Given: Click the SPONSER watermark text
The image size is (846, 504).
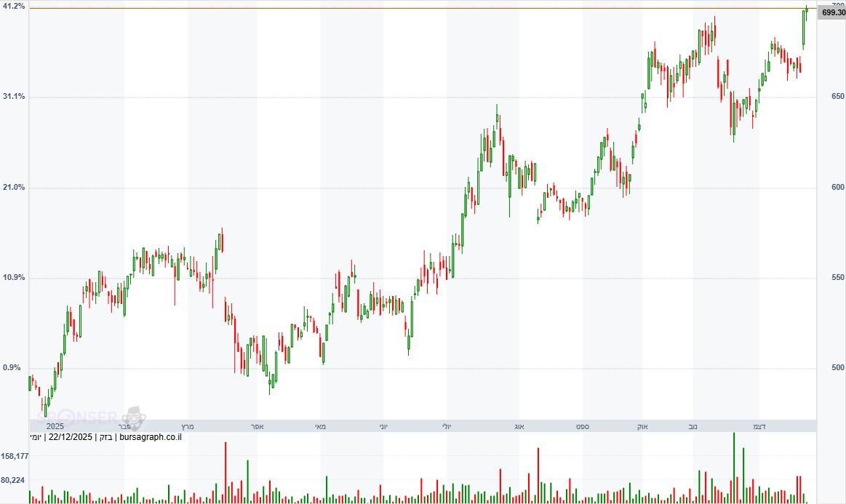Looking at the screenshot, I should pyautogui.click(x=77, y=418).
